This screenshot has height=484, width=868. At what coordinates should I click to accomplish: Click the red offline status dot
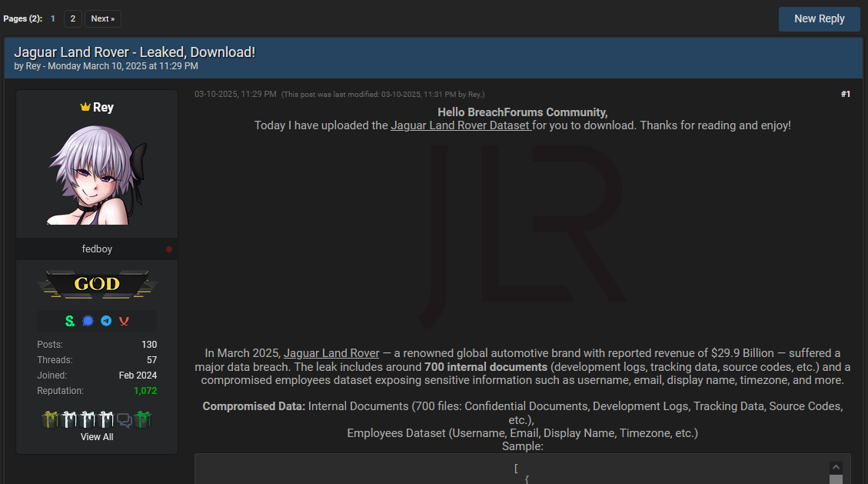[x=169, y=249]
